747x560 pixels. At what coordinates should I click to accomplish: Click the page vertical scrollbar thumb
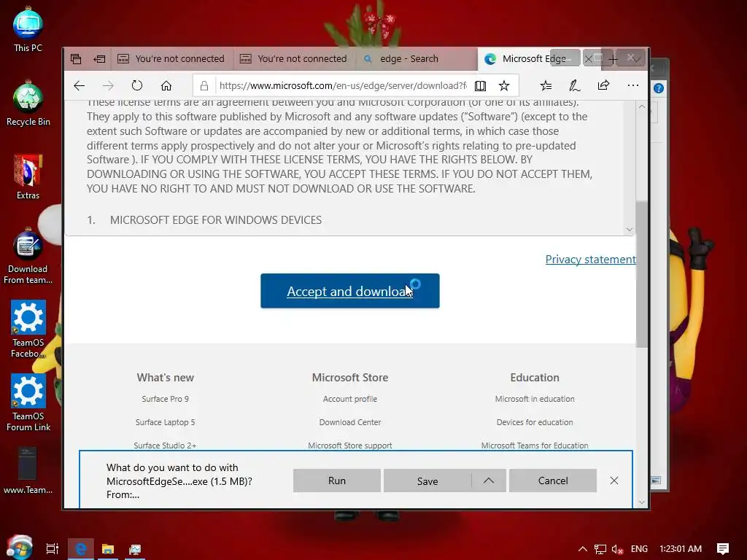642,274
